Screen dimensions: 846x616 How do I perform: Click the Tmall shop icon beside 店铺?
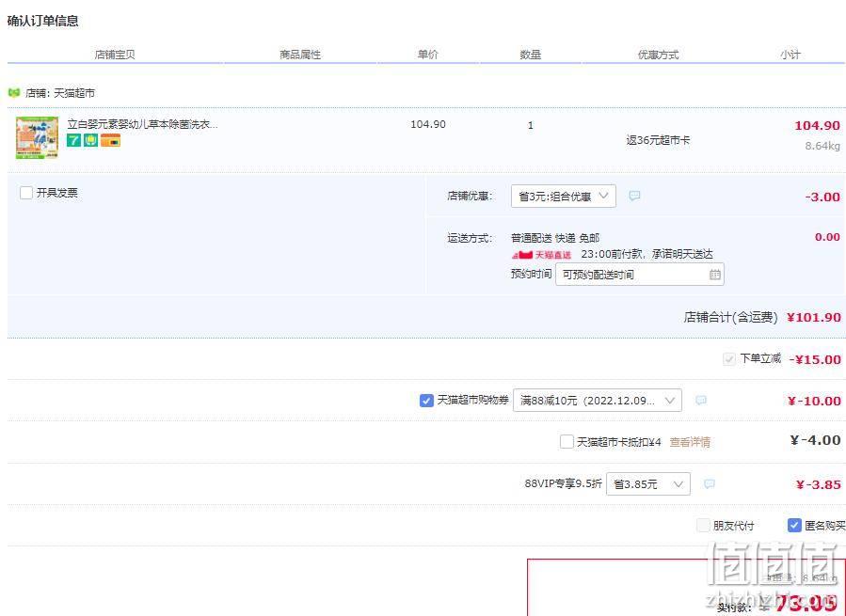pyautogui.click(x=14, y=93)
